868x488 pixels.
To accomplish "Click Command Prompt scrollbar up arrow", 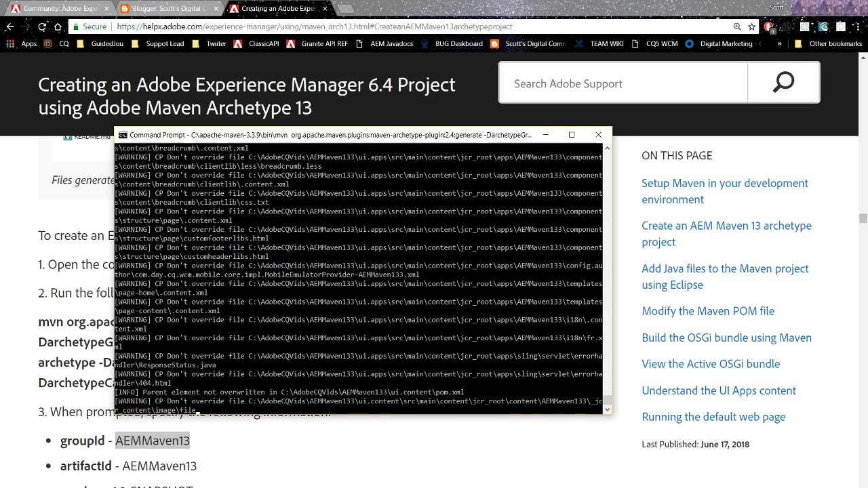I will (607, 148).
